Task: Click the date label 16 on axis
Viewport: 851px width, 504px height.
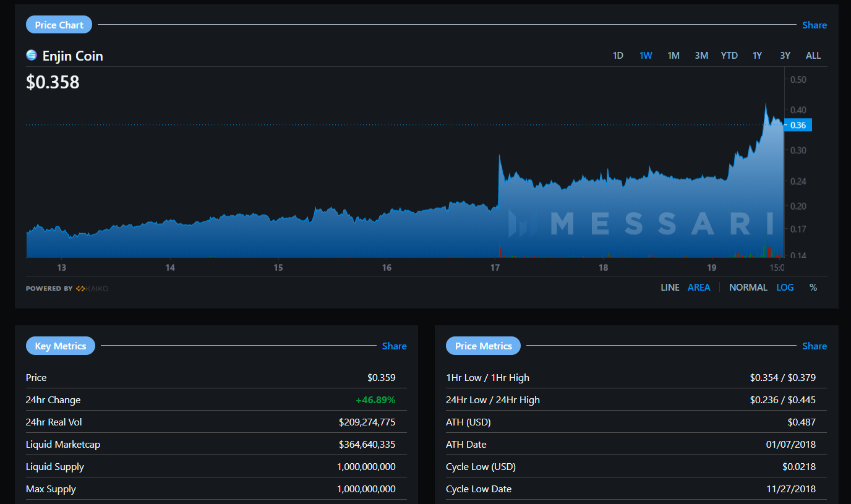Action: coord(387,268)
